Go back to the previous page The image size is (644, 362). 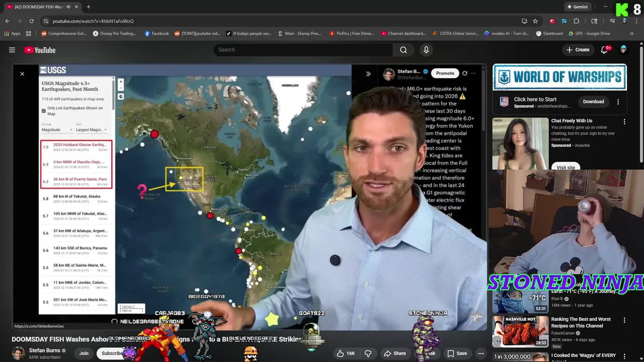coord(7,21)
